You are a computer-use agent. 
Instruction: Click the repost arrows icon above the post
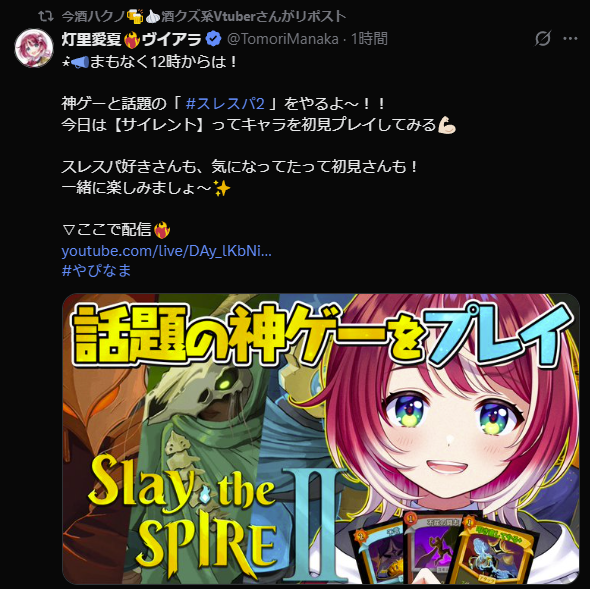pos(46,16)
